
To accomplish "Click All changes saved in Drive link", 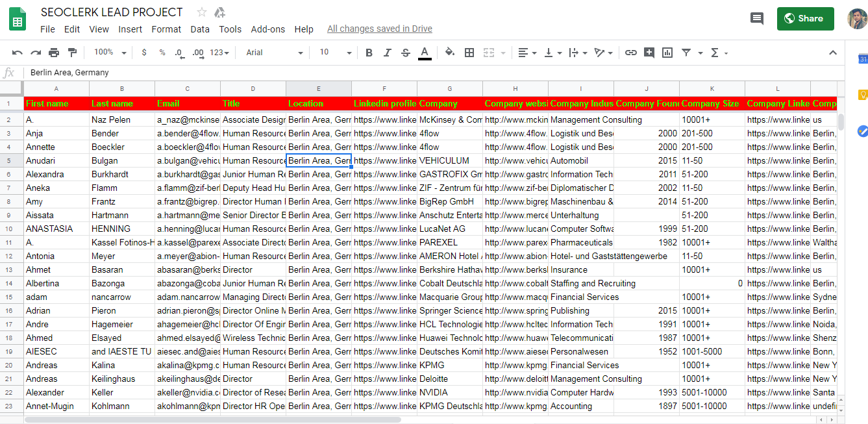I will click(379, 29).
